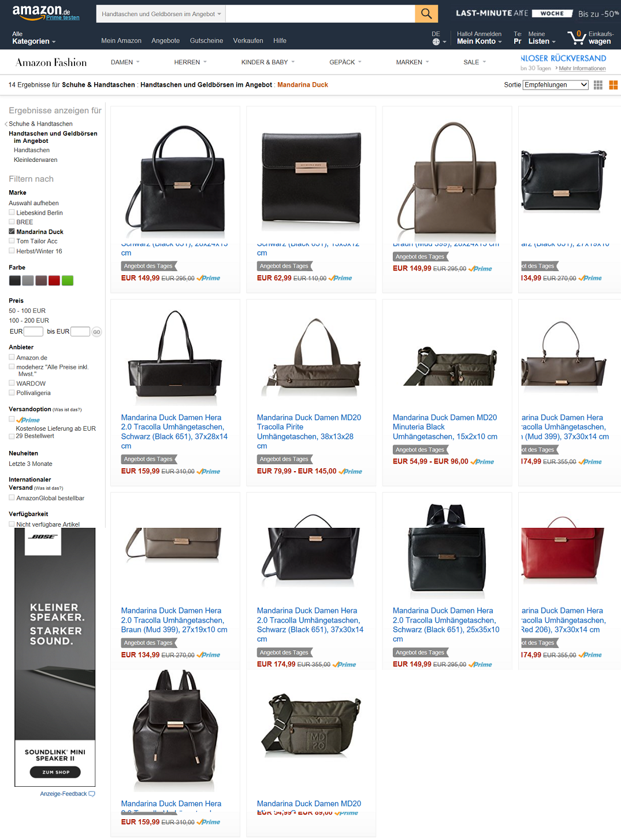Click the globe language icon

(x=436, y=42)
